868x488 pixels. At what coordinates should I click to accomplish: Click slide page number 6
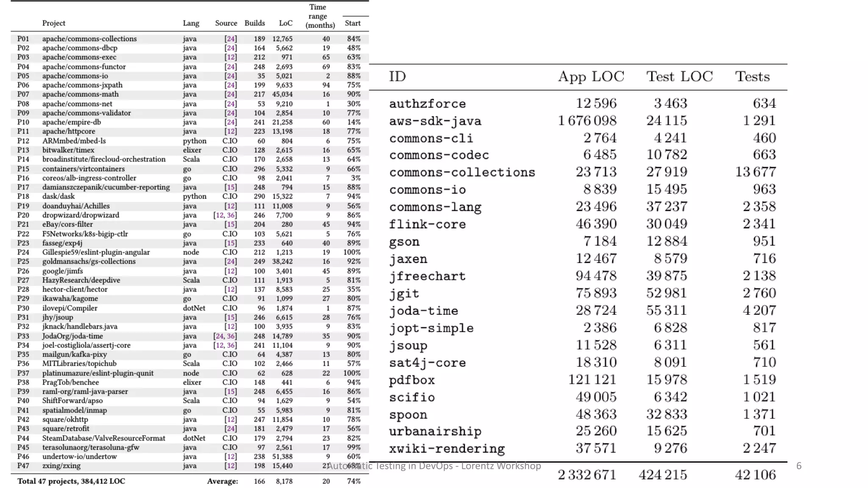799,466
